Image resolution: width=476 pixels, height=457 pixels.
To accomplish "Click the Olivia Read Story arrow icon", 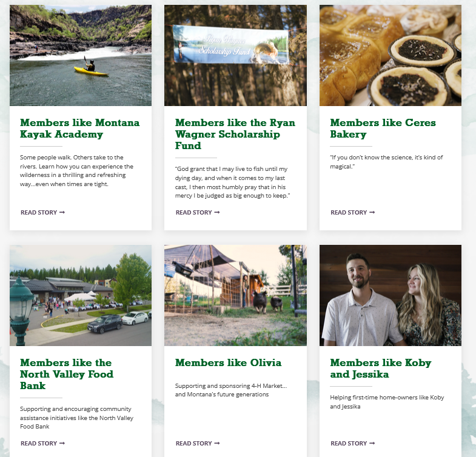I will [217, 443].
